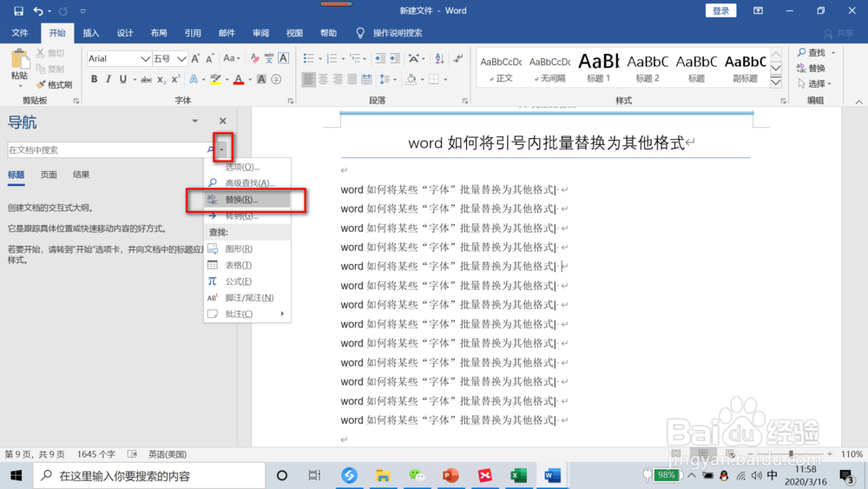The width and height of the screenshot is (868, 489).
Task: Expand the 批注(C) submenu arrow
Action: [282, 314]
